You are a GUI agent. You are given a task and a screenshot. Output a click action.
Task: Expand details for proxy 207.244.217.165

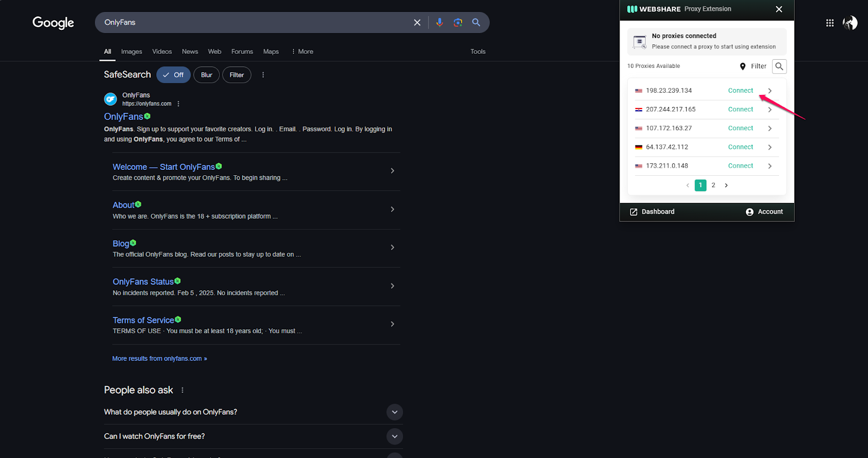(770, 110)
